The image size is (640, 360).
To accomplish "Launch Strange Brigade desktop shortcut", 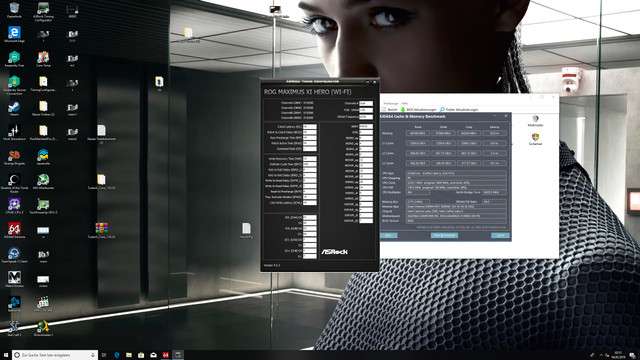I will pyautogui.click(x=14, y=157).
